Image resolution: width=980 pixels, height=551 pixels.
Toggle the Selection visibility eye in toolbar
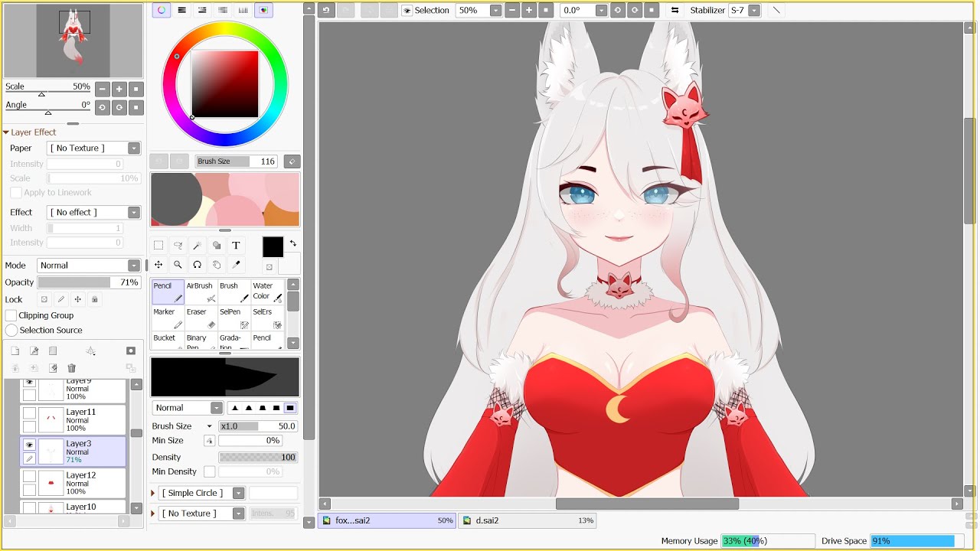click(407, 11)
